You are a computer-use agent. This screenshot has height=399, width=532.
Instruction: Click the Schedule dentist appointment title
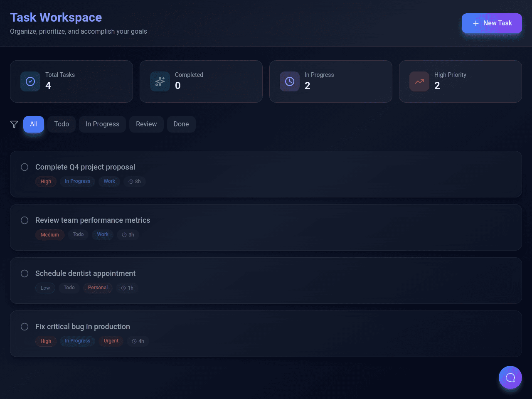click(x=85, y=273)
